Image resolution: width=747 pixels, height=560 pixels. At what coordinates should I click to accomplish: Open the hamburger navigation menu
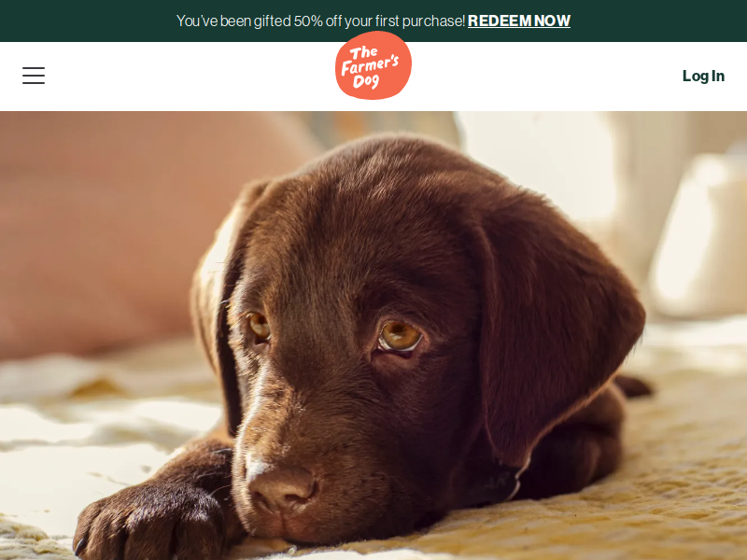tap(34, 76)
